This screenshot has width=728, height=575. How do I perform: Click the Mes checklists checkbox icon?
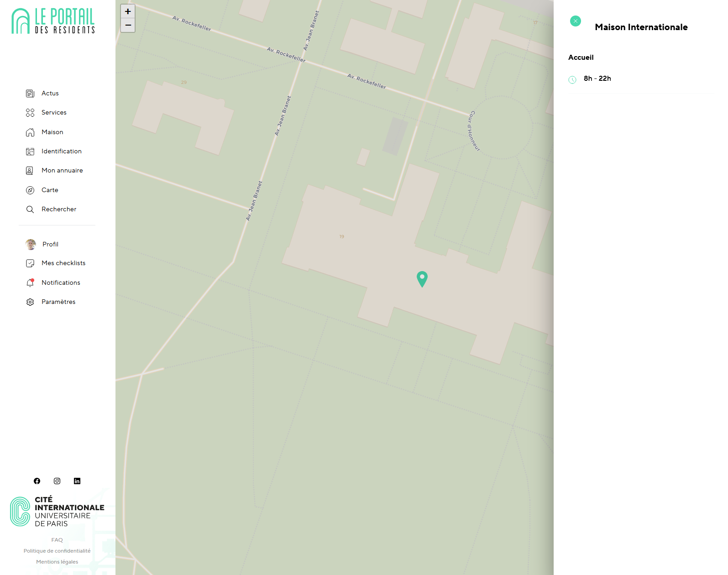[30, 263]
